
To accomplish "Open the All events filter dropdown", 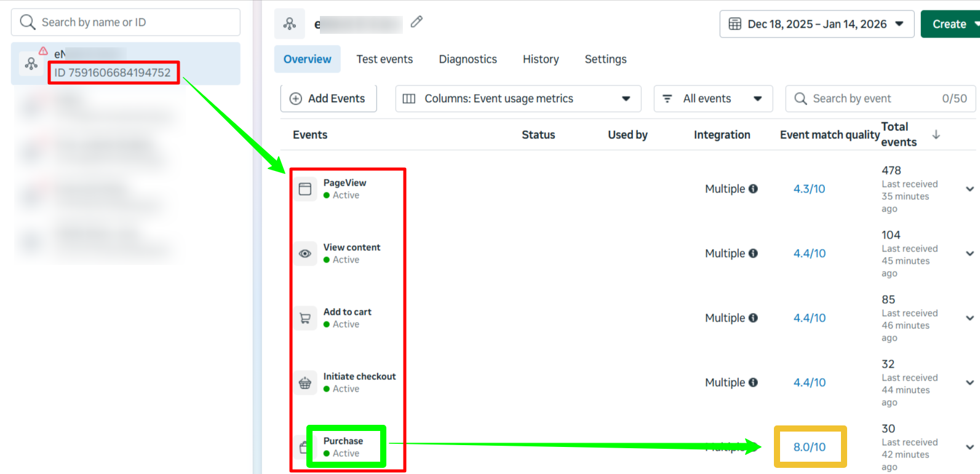I will click(713, 98).
